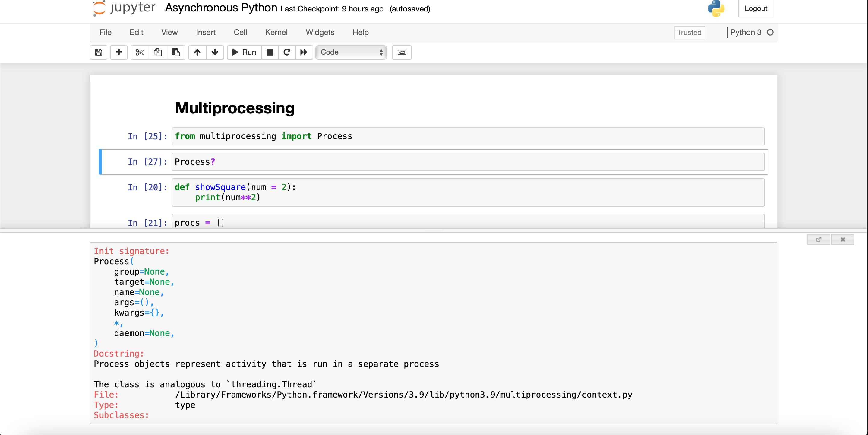The height and width of the screenshot is (435, 868).
Task: Paste cells below icon
Action: point(176,52)
